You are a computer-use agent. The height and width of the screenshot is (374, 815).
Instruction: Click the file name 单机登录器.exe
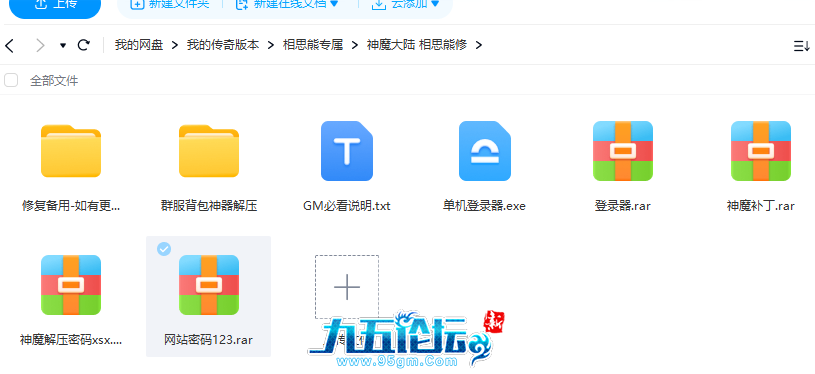click(484, 206)
